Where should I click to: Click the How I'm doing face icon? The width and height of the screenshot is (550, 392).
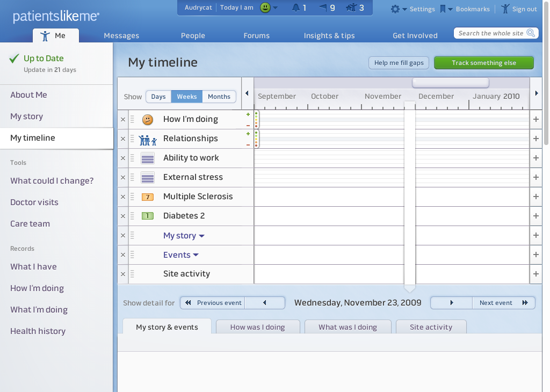148,120
